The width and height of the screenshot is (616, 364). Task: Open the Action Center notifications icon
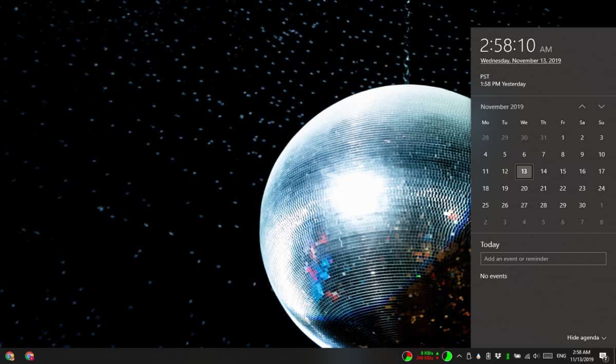604,356
